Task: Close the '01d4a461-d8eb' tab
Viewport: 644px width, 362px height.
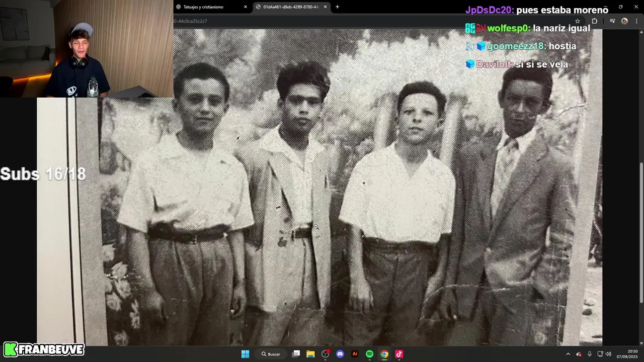Action: click(325, 7)
